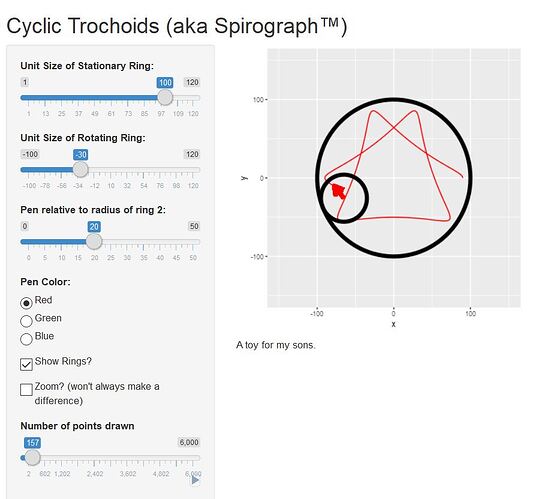Screen dimensions: 535x499
Task: Select the Green pen color
Action: tap(26, 321)
